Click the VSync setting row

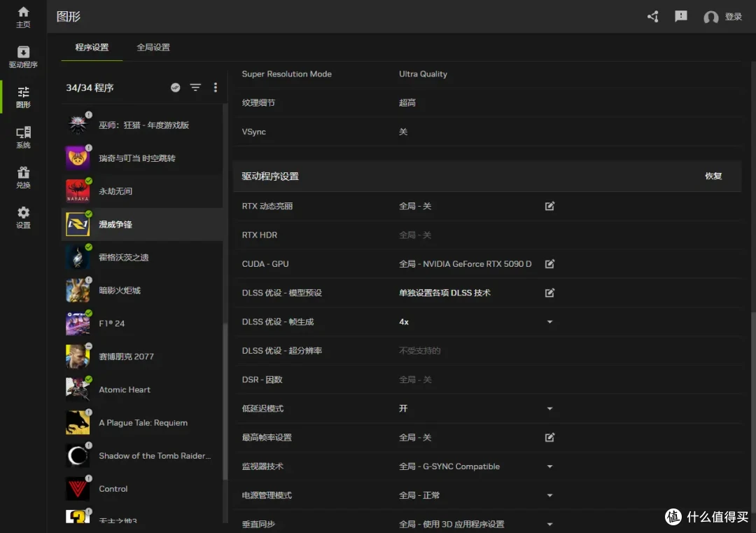[487, 132]
